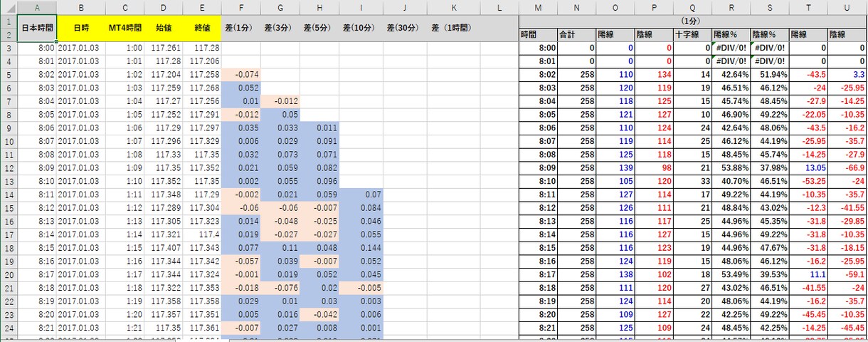Click the 差(10分) header cell

coord(361,28)
